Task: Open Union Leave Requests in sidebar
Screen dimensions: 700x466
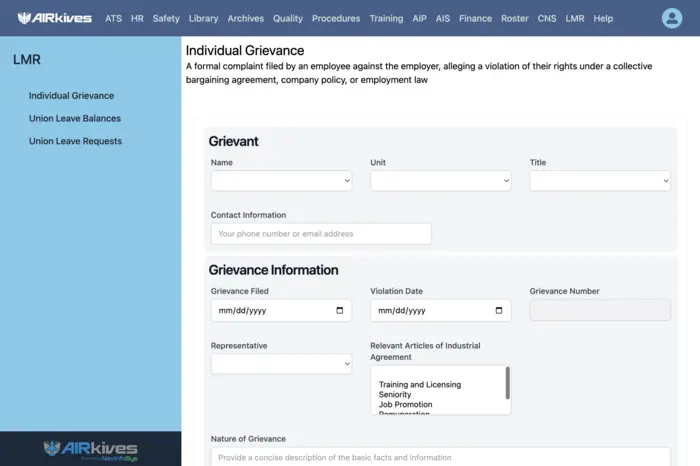Action: pos(75,141)
